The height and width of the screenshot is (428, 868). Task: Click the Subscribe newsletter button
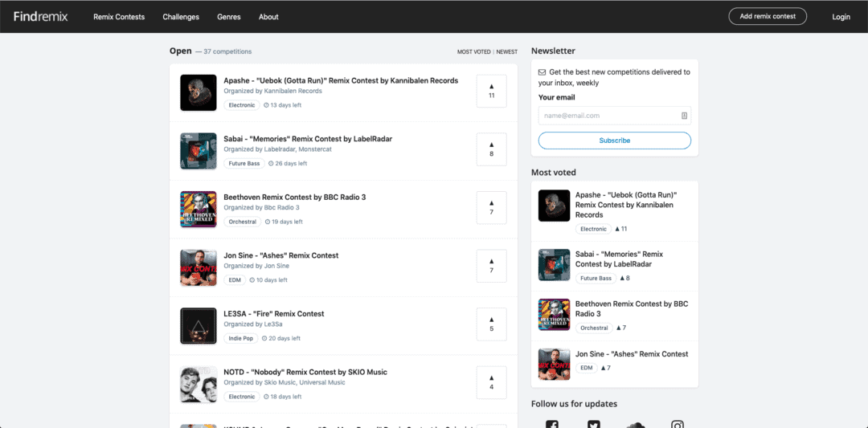[614, 141]
